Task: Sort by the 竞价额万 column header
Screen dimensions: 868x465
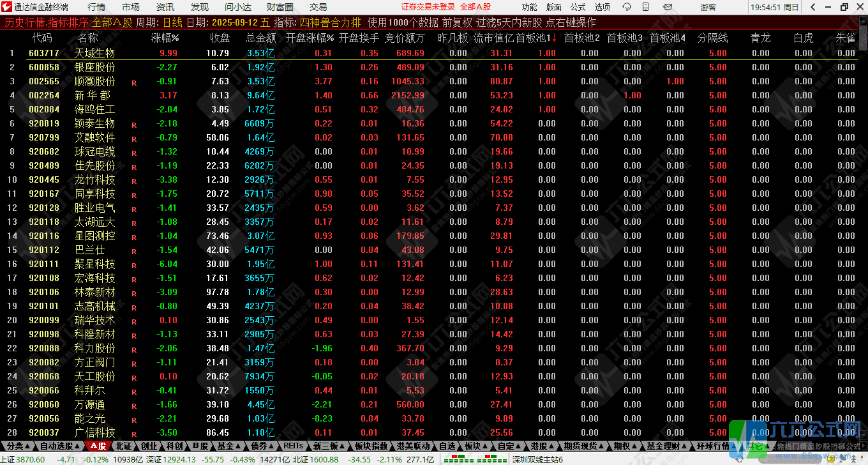Action: pyautogui.click(x=405, y=38)
